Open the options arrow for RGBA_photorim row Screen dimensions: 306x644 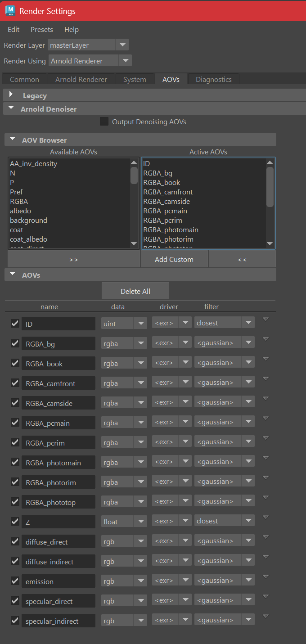(x=265, y=477)
